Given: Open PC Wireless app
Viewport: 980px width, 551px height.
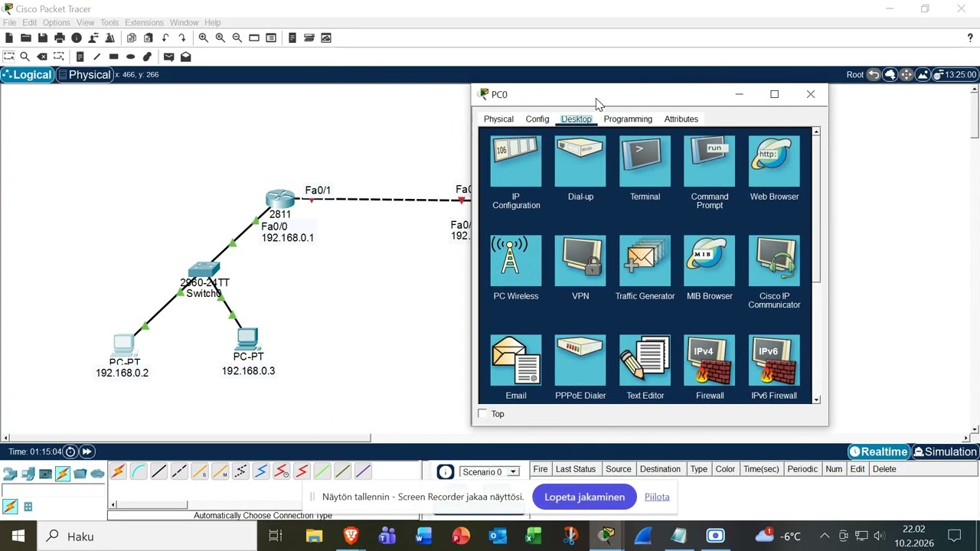Looking at the screenshot, I should [x=516, y=269].
